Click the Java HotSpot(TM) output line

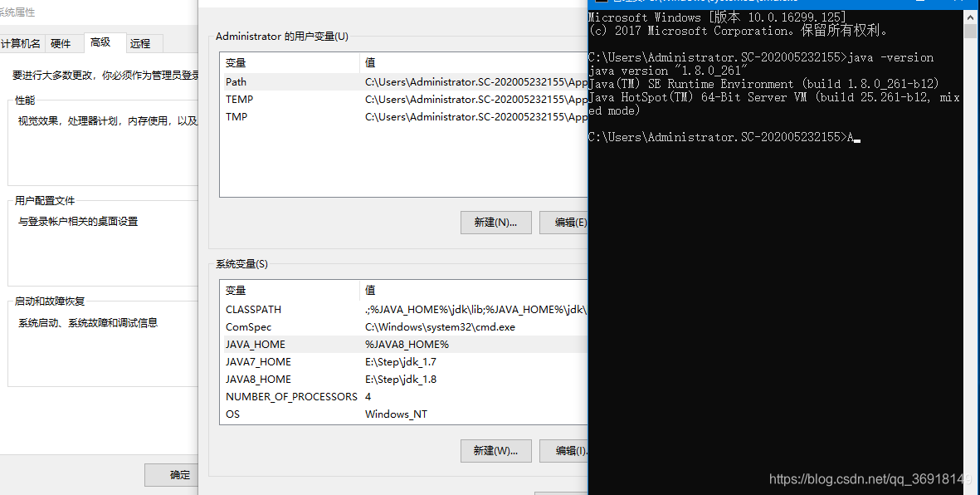tap(773, 98)
